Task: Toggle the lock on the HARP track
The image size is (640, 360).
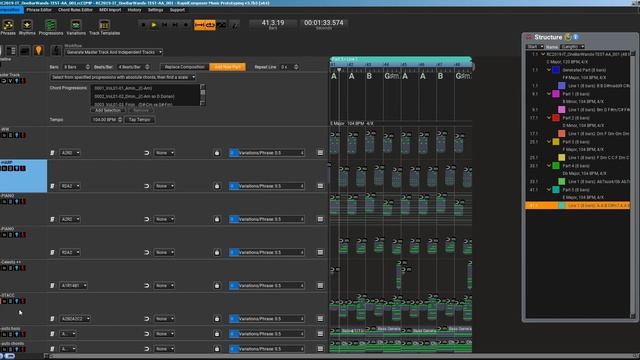Action: tap(217, 186)
